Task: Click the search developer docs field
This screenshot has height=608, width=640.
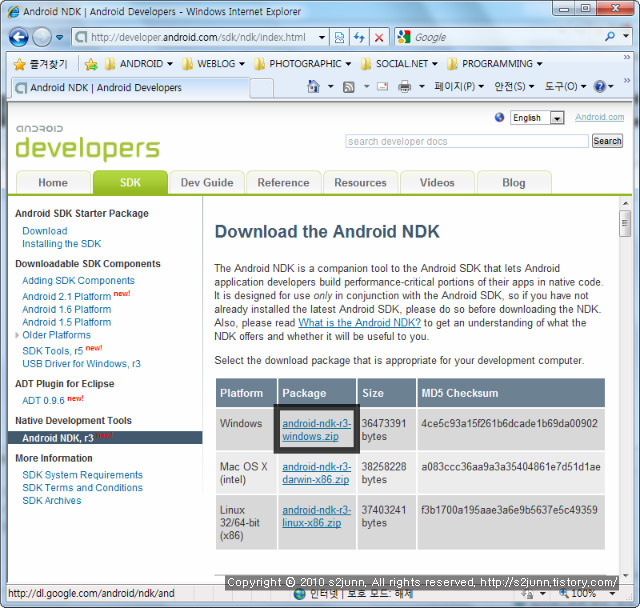Action: tap(467, 141)
